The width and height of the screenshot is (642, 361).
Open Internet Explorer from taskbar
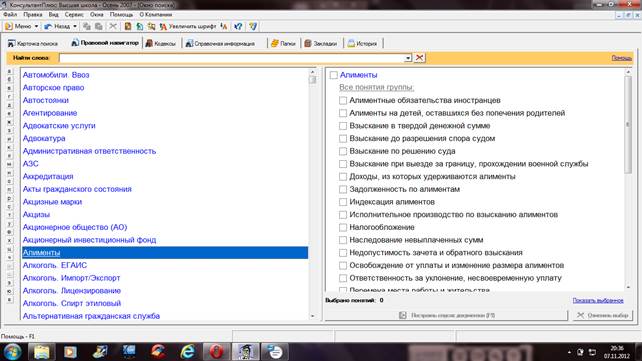coord(188,352)
